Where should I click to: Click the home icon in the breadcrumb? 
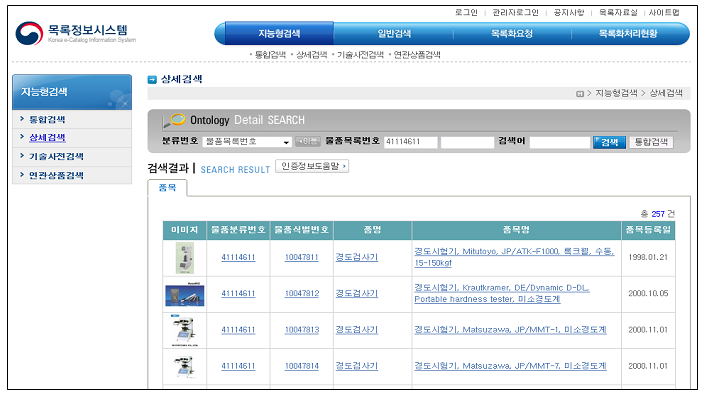580,94
